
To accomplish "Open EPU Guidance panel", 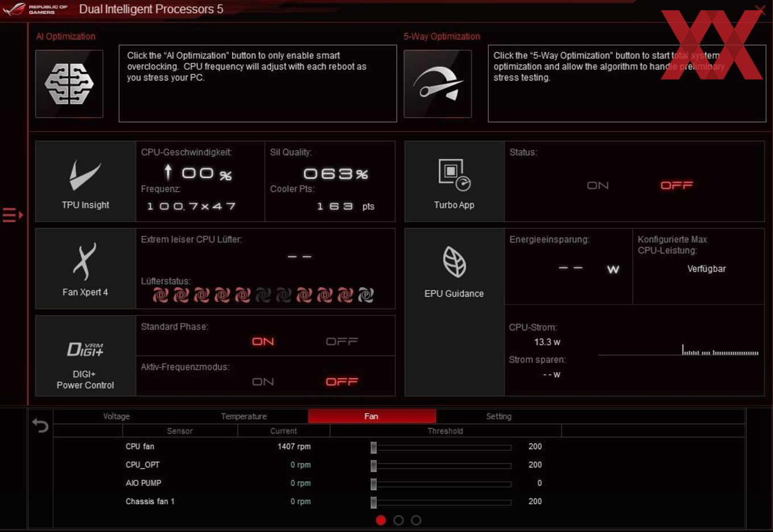I will point(454,312).
